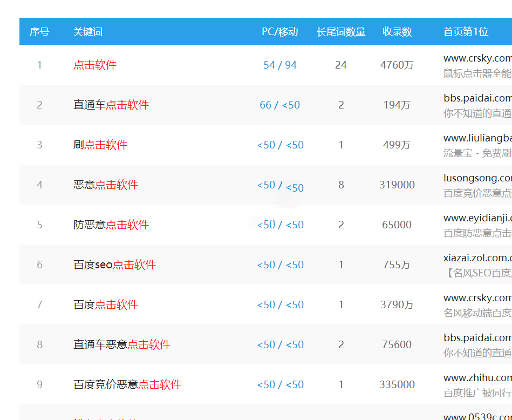Open www.crsky.com link in row 7
Image resolution: width=512 pixels, height=420 pixels.
[477, 298]
